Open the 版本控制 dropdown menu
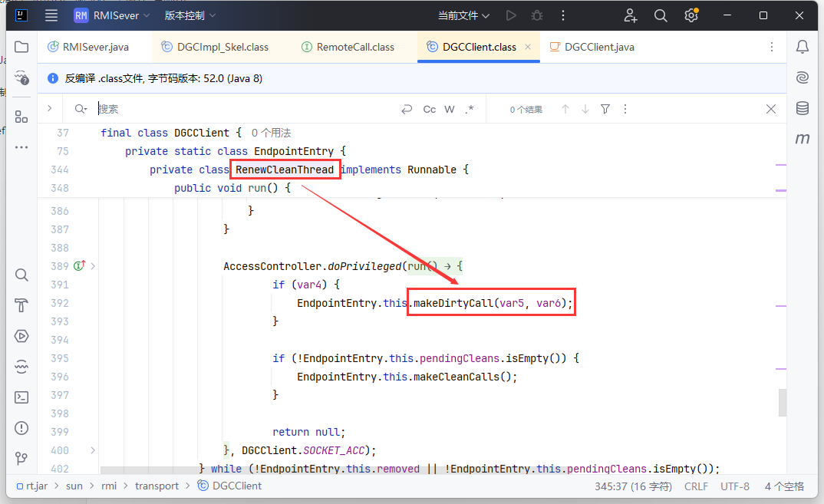824x504 pixels. (x=190, y=15)
